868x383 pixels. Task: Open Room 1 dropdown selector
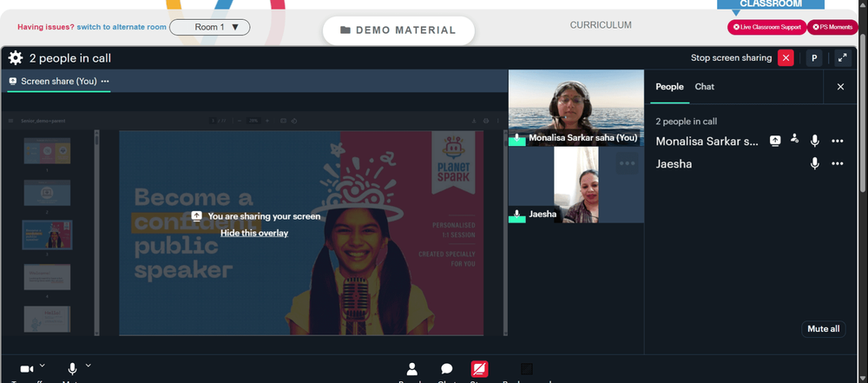(210, 27)
